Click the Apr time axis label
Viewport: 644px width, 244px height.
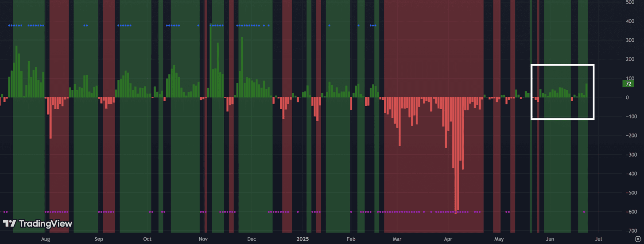[x=448, y=239]
